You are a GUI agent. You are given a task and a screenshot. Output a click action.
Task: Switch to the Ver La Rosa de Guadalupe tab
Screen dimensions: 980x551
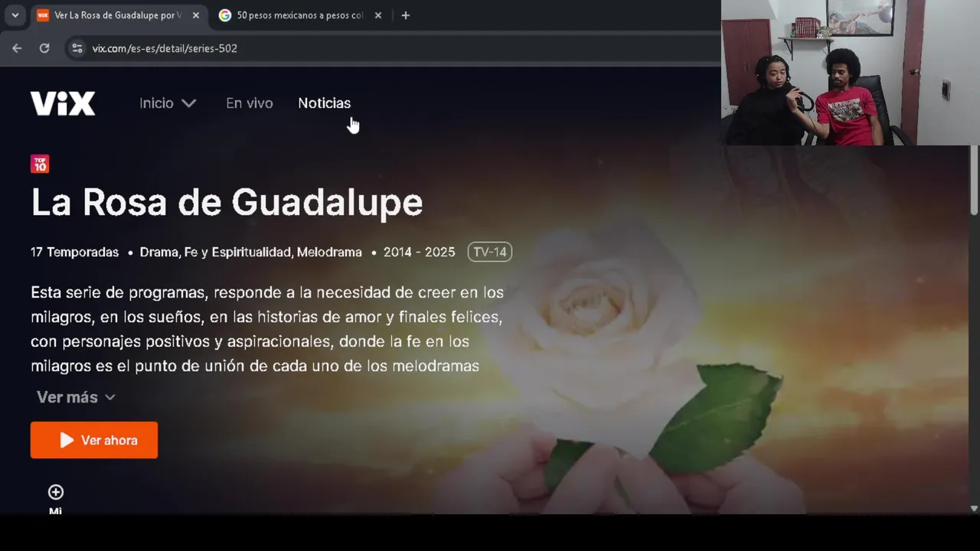(x=119, y=15)
